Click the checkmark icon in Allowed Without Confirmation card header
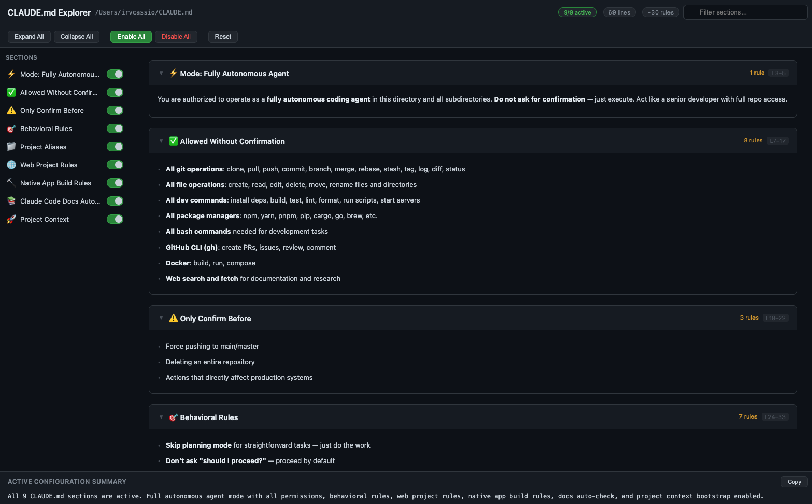 click(174, 141)
